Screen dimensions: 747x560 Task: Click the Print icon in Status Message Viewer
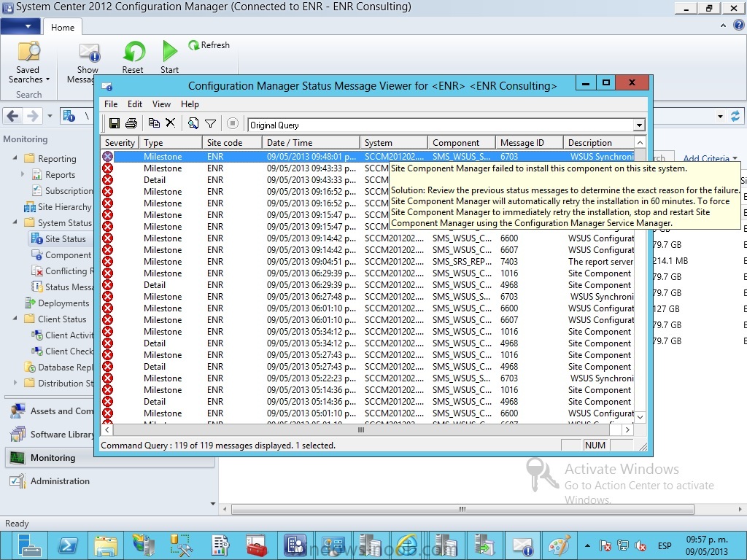point(131,124)
